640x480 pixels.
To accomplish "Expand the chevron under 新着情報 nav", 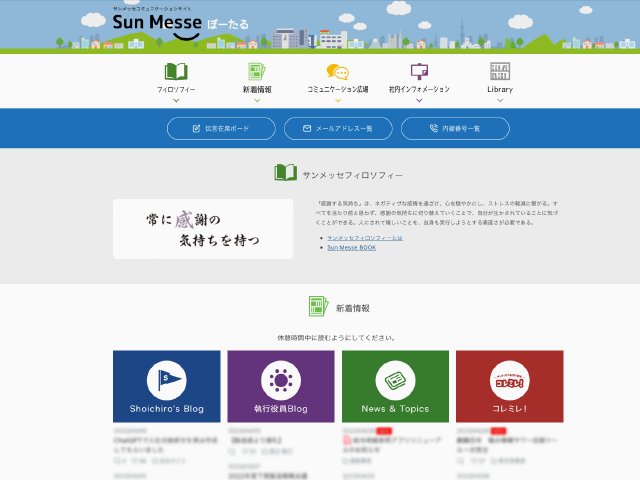I will (x=257, y=100).
